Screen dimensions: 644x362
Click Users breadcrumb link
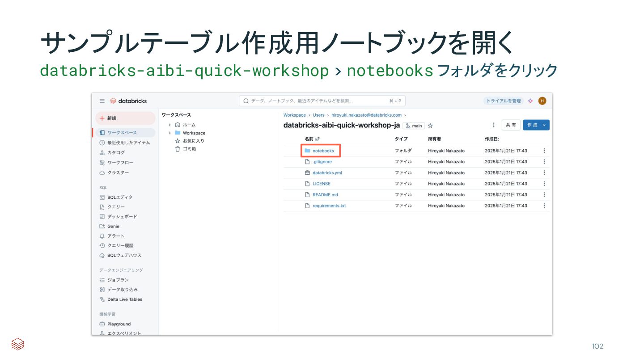point(319,115)
